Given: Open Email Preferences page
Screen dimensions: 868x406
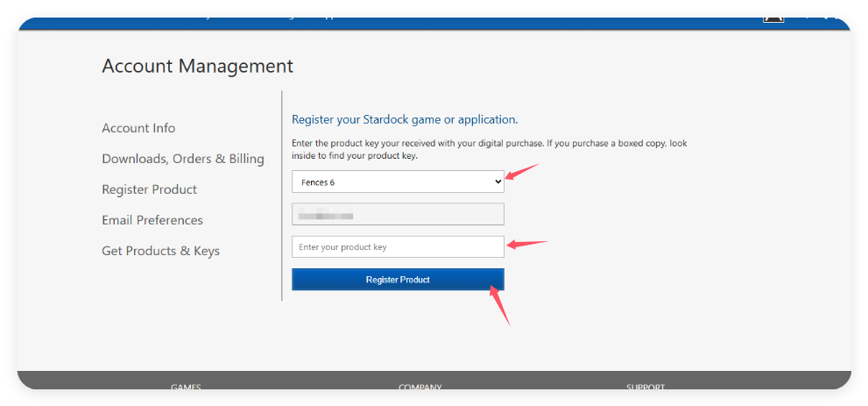Looking at the screenshot, I should point(152,220).
